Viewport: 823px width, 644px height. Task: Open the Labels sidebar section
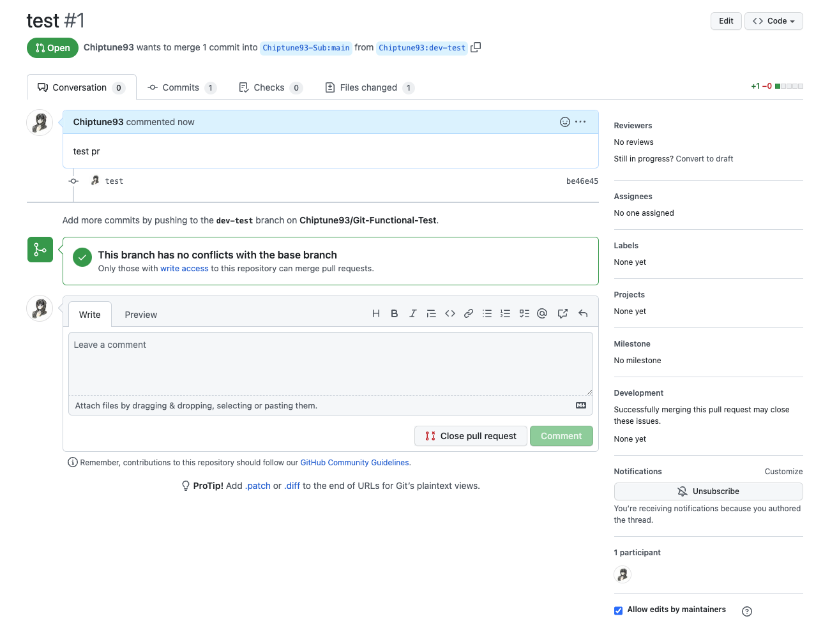tap(626, 246)
